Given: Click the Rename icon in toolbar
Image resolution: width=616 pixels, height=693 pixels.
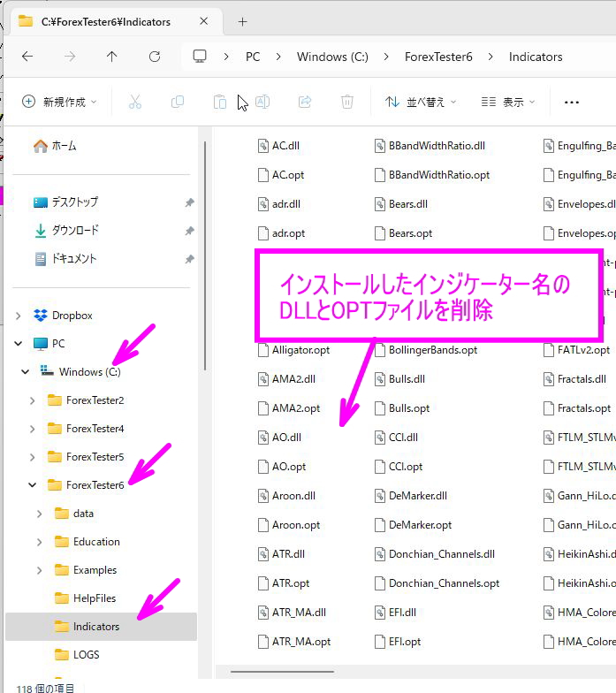Looking at the screenshot, I should (262, 103).
